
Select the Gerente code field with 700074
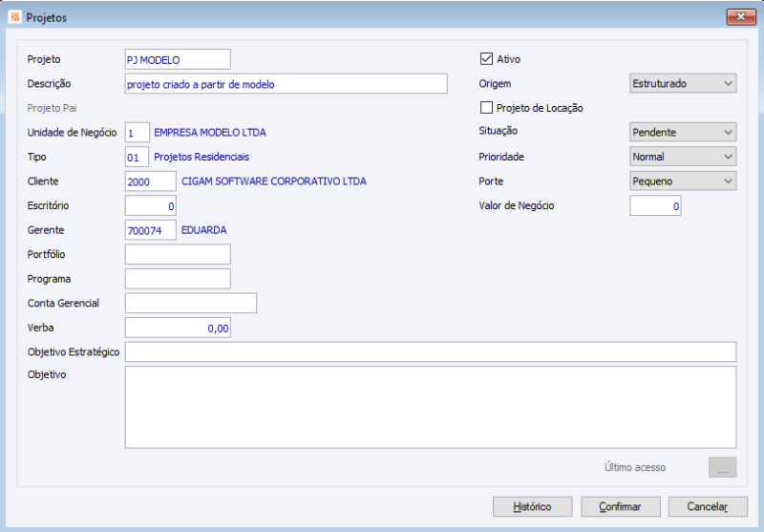151,230
